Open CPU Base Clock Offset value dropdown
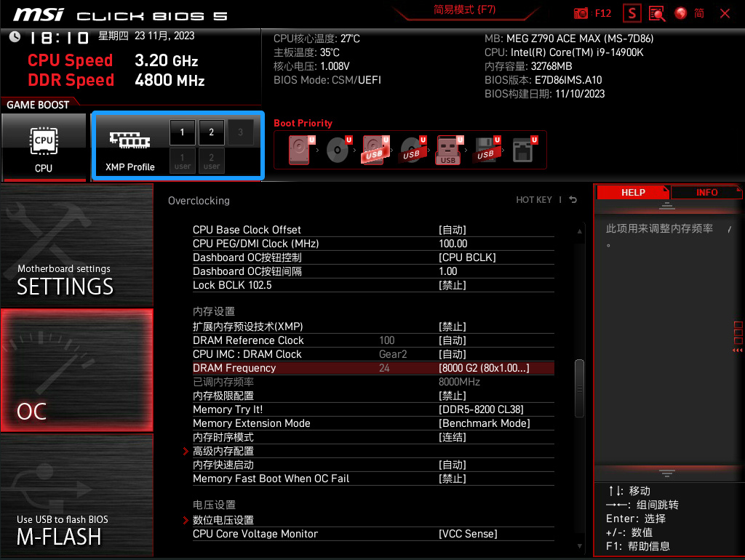This screenshot has height=560, width=745. [453, 230]
